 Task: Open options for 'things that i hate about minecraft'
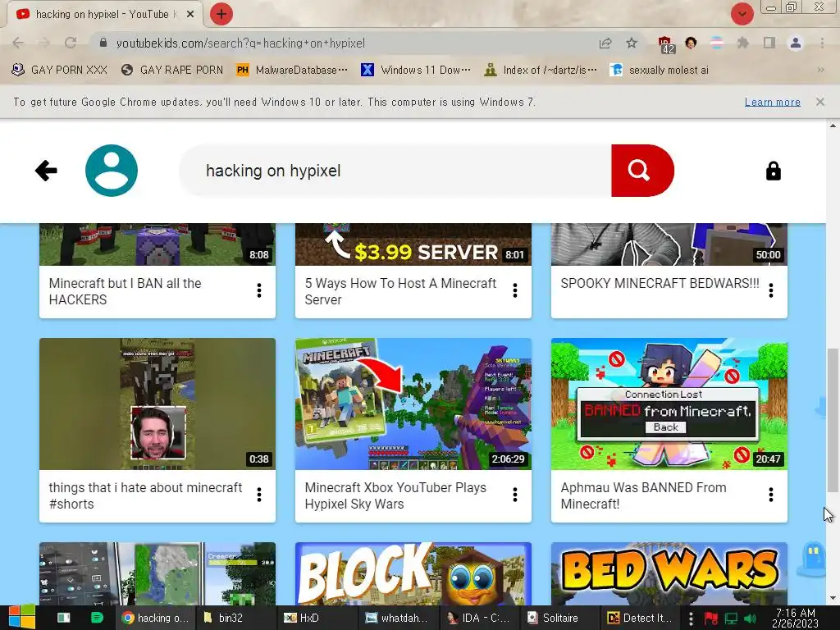point(258,495)
